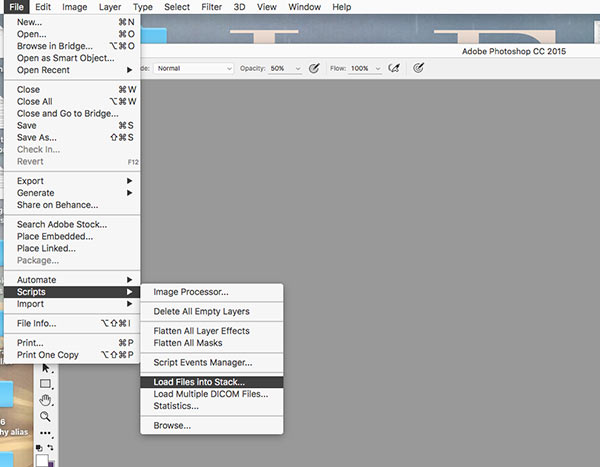Select the Zoom magnifier tool
Viewport: 600px width, 467px height.
[x=45, y=416]
